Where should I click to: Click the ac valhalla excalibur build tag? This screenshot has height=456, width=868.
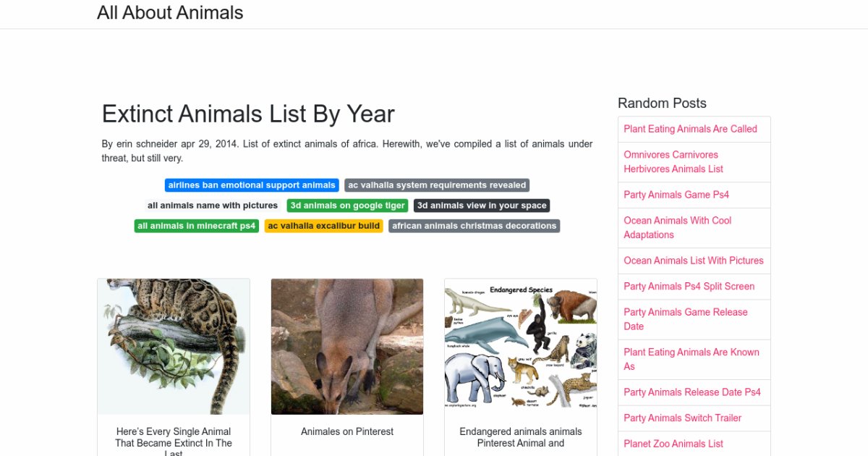pyautogui.click(x=323, y=226)
